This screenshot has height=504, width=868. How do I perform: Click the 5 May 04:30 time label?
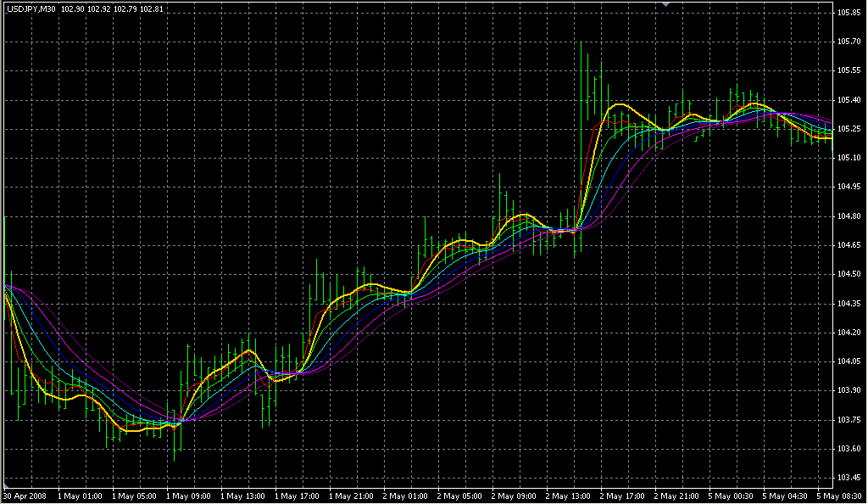coord(787,495)
